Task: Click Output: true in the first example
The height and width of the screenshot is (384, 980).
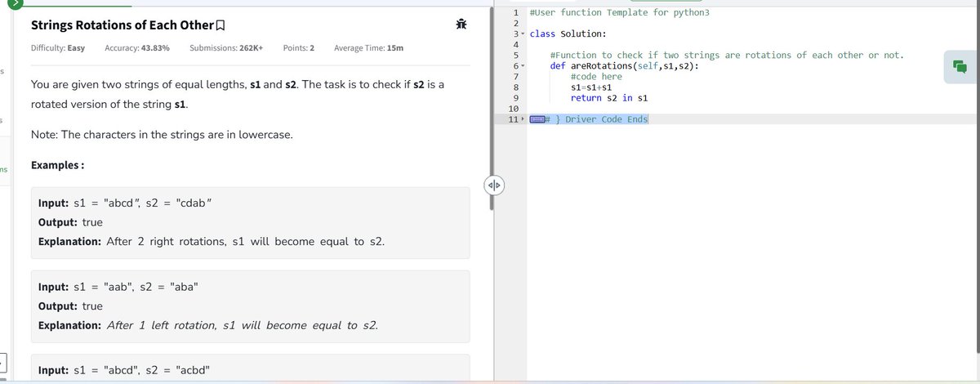Action: pyautogui.click(x=70, y=221)
